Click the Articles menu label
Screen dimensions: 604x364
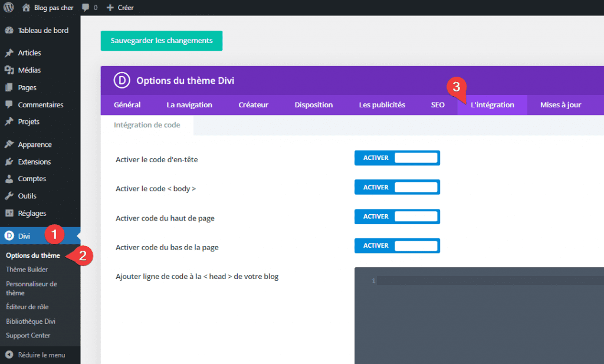pyautogui.click(x=29, y=53)
